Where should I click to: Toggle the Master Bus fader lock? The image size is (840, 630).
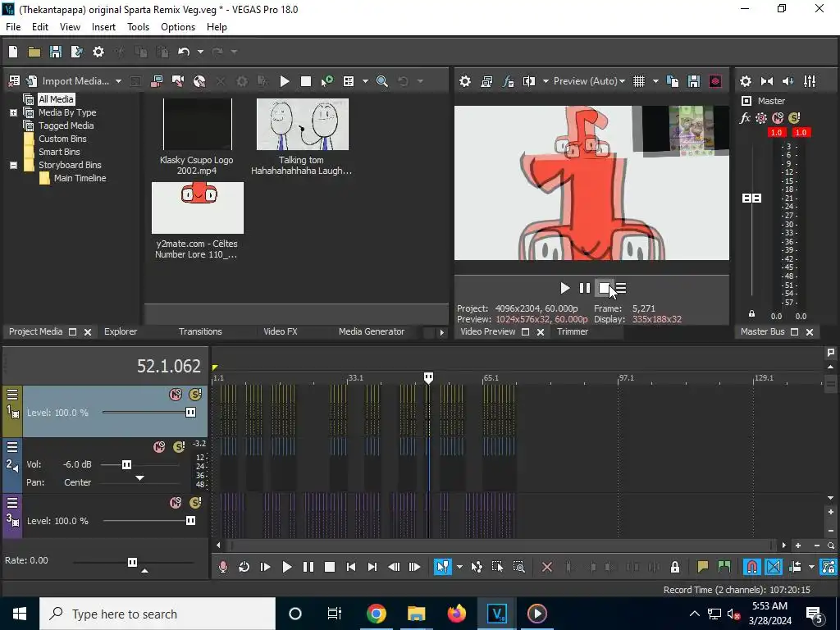(x=751, y=314)
